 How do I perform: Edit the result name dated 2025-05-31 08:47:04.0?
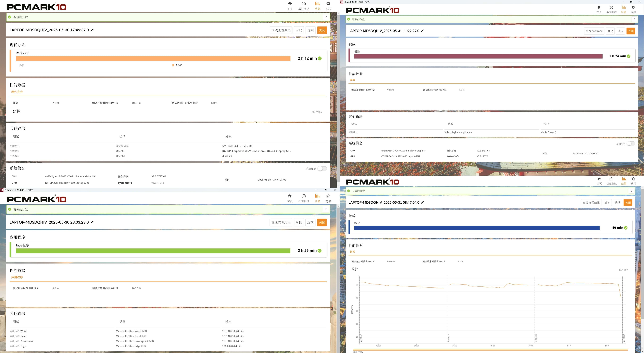point(422,202)
